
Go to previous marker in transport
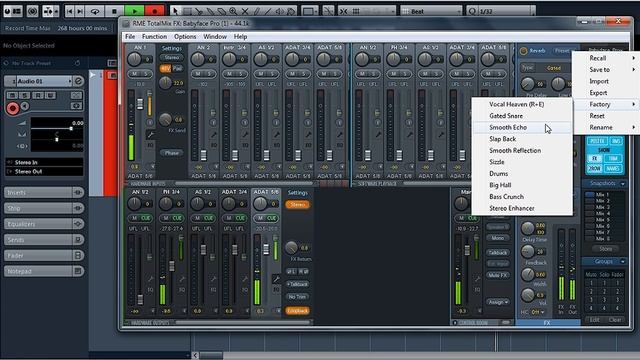[x=70, y=11]
